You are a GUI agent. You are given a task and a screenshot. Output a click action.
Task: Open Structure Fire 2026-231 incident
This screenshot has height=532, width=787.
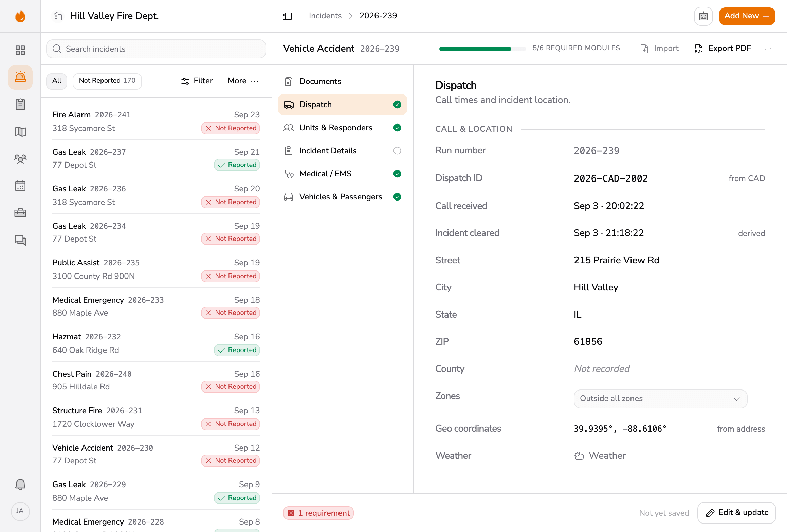tap(156, 417)
